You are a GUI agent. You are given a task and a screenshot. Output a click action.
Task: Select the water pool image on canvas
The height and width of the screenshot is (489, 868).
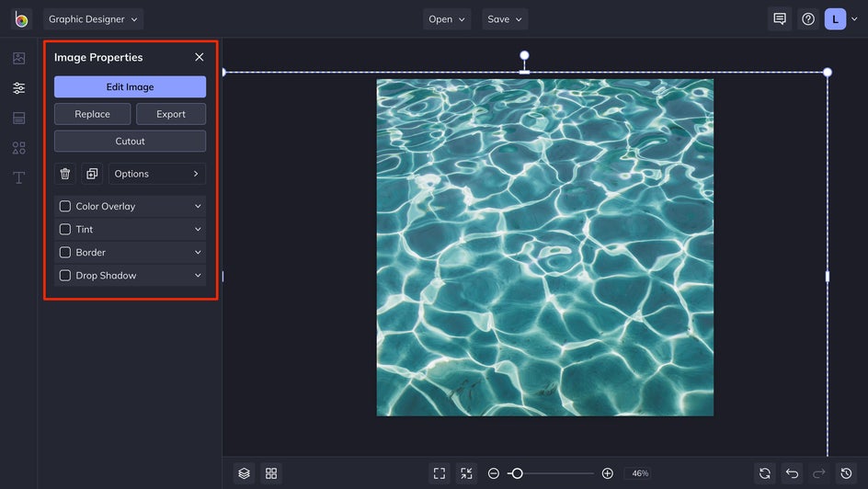click(x=545, y=247)
